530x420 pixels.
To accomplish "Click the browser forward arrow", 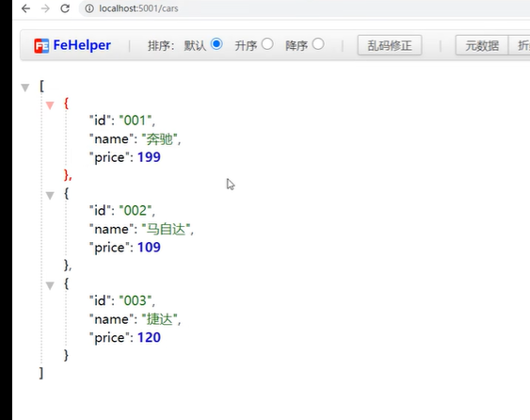I will 45,8.
